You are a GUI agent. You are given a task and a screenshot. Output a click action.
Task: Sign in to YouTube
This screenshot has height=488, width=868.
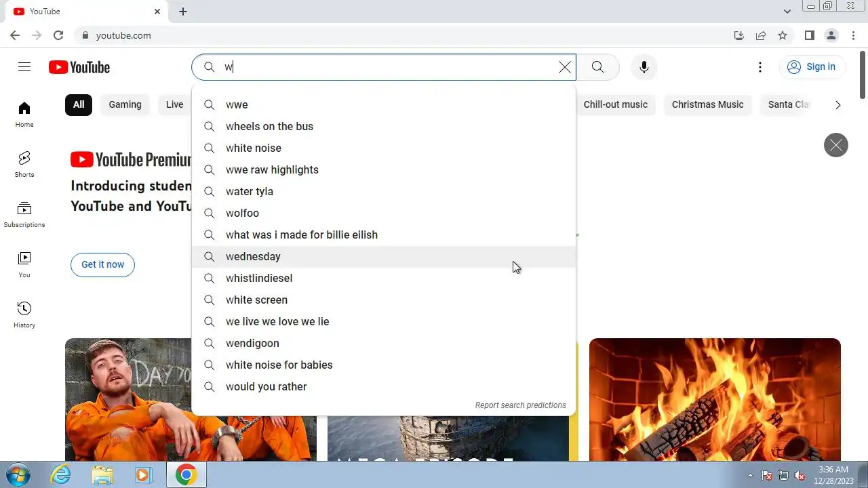tap(812, 66)
